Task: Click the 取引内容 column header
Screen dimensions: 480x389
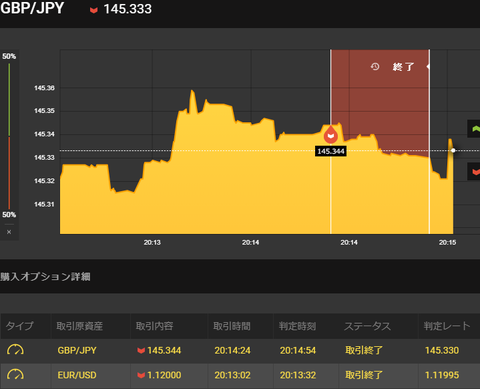Action: coord(154,326)
